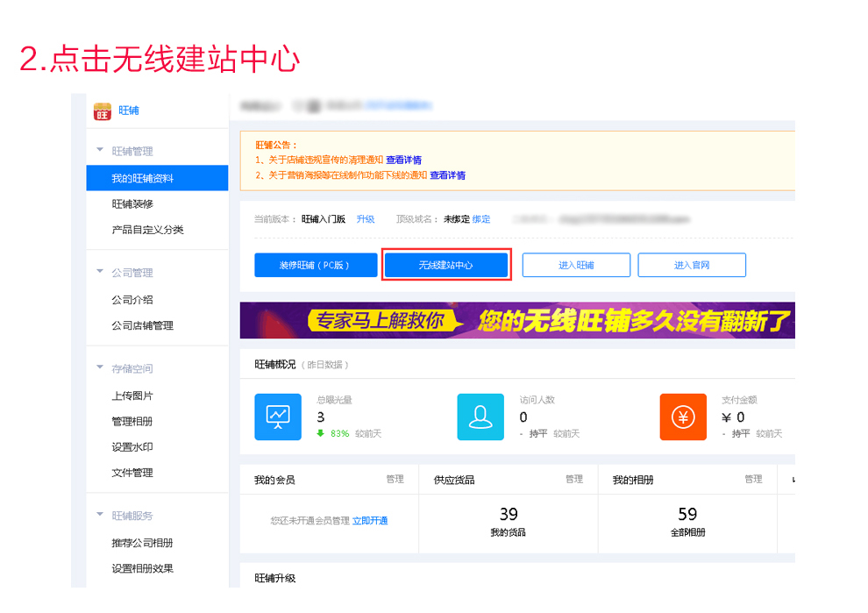Screen dimensions: 868x613
Task: Open 设置相册效果 menu item
Action: (142, 568)
